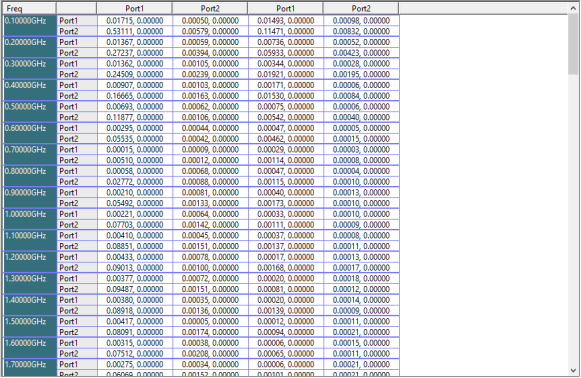Select the 0.10000GHz frequency cell
Image resolution: width=581 pixels, height=378 pixels.
pyautogui.click(x=30, y=26)
